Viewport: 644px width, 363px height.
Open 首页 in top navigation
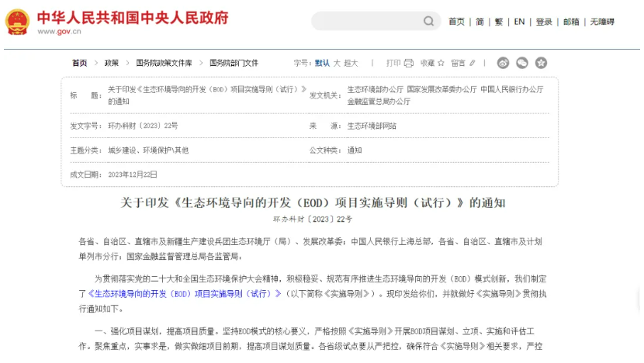click(x=456, y=22)
